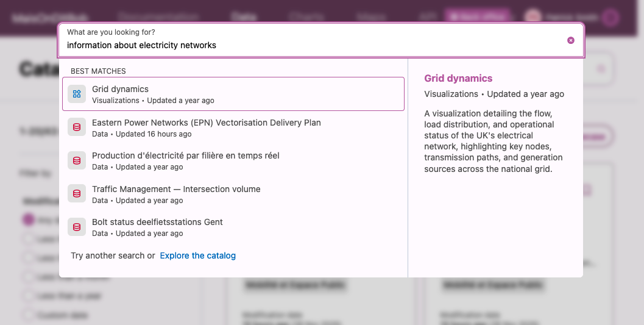Click the Grid dynamics visualization icon
The width and height of the screenshot is (644, 325).
(77, 94)
